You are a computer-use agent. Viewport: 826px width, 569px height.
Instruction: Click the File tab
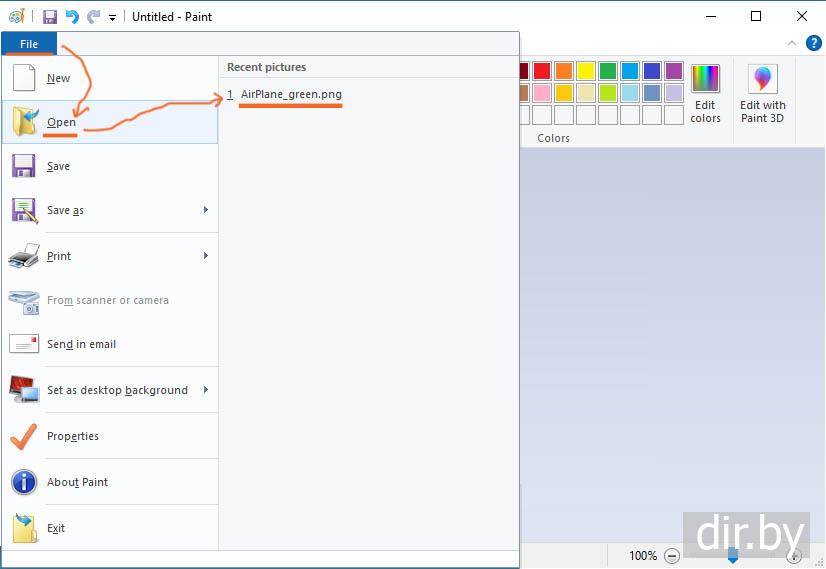tap(29, 44)
